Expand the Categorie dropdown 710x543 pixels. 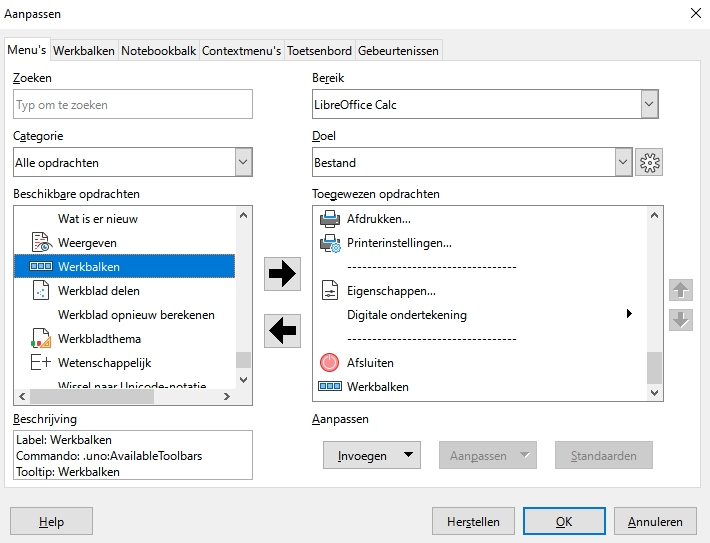tap(243, 162)
